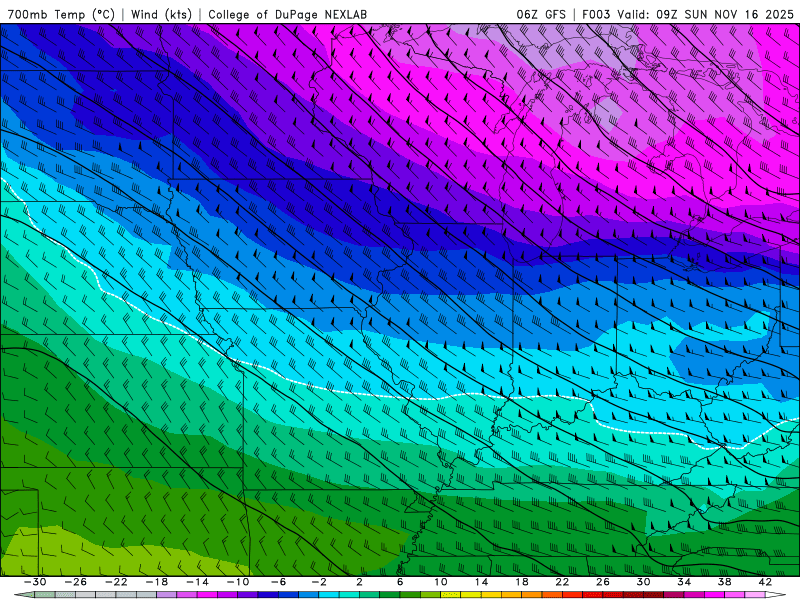Click the 'F003' forecast hour label
800x600 pixels.
click(x=596, y=14)
